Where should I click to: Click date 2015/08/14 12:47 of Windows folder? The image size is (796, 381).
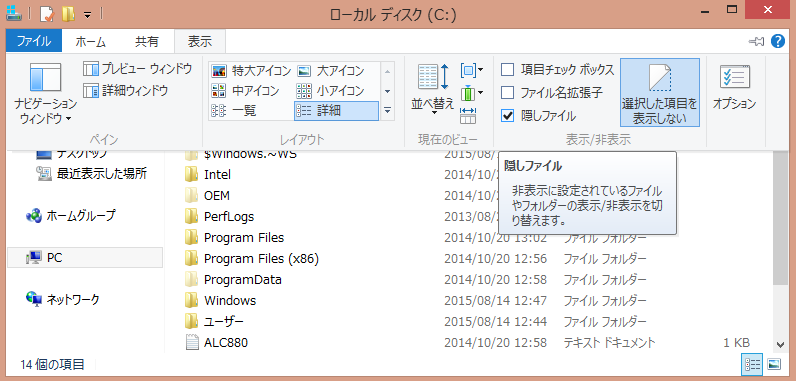click(x=495, y=300)
